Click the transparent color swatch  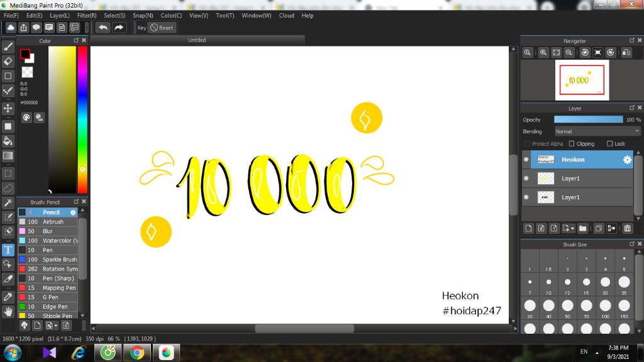[x=27, y=72]
